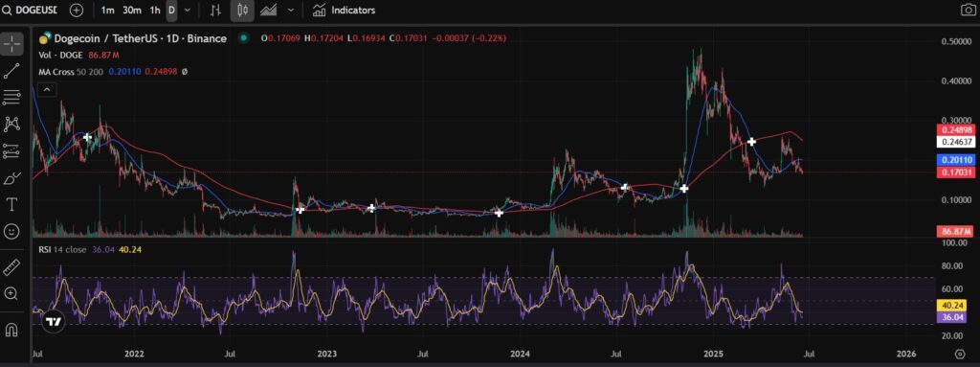
Task: Click the compare or add symbol plus icon
Action: pos(77,10)
